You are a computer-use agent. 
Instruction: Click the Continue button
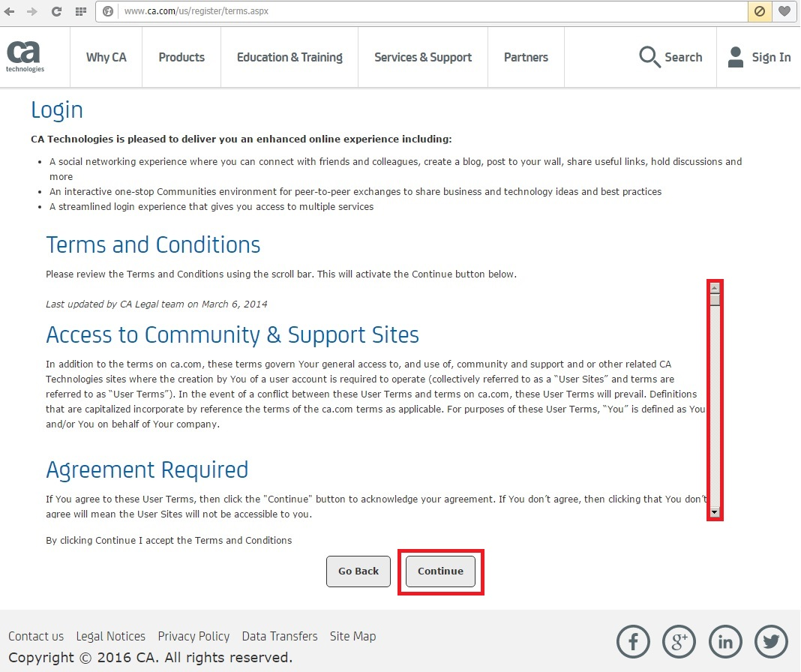pos(440,571)
